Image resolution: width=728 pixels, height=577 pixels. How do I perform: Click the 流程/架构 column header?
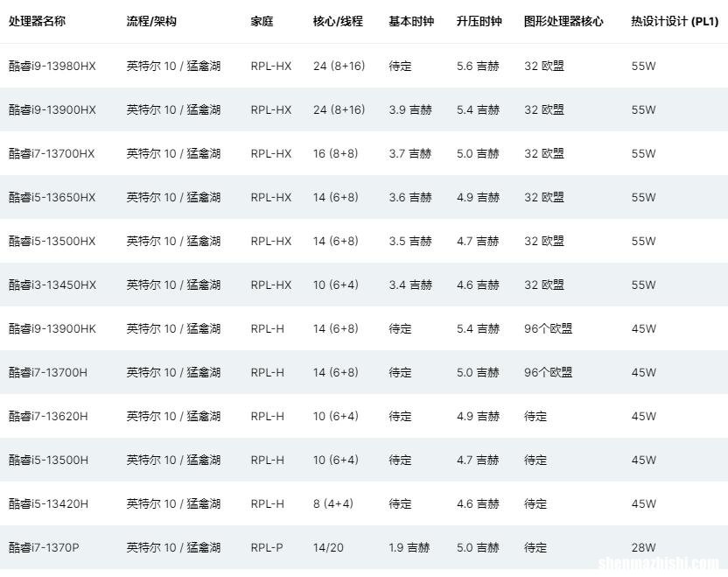[x=151, y=21]
